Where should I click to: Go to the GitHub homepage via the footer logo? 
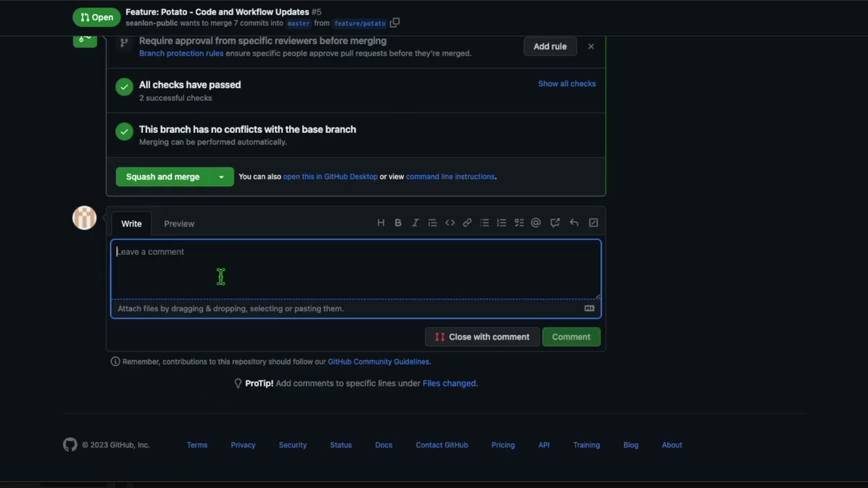point(70,445)
